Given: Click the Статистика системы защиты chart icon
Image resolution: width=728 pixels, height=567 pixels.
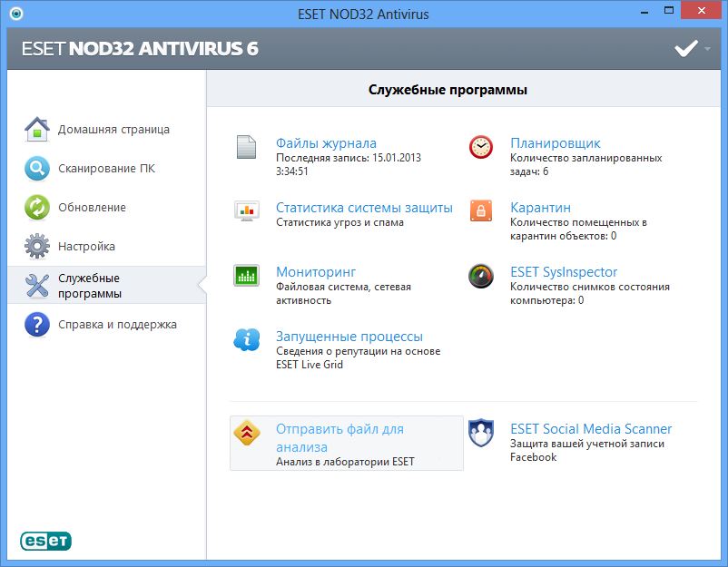Looking at the screenshot, I should (246, 211).
